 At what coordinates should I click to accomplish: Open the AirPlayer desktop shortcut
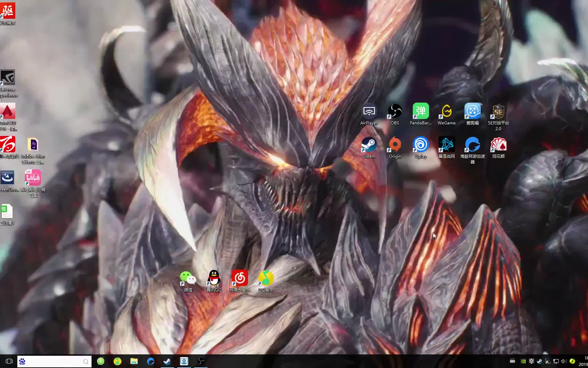coord(369,114)
